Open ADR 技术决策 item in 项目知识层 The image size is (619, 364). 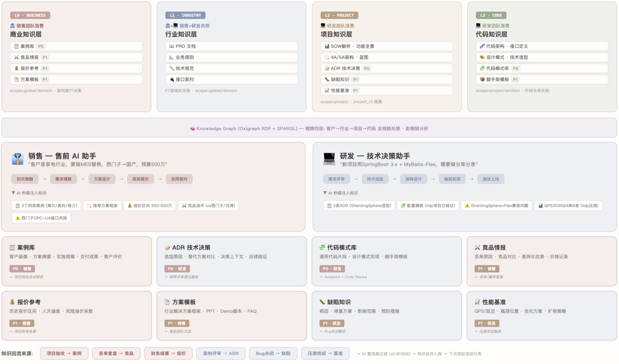point(387,68)
